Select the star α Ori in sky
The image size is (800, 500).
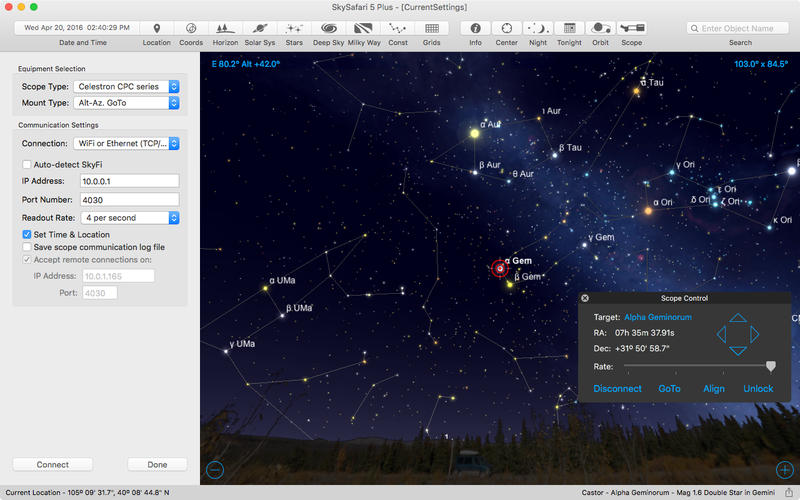point(648,210)
